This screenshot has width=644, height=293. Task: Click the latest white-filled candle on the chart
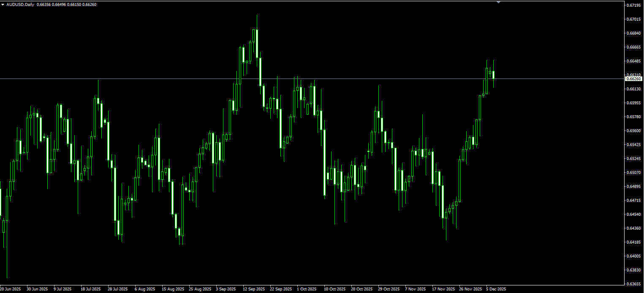tap(493, 75)
